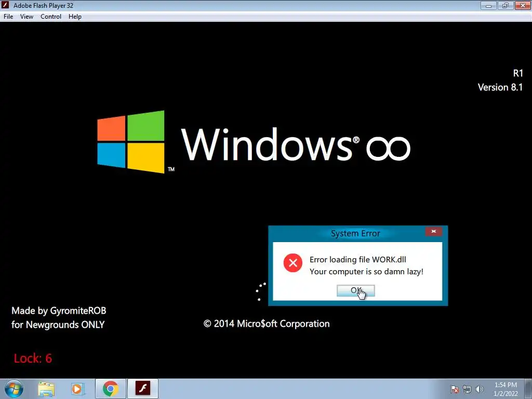Click 'Your computer is so damn lazy!' text
The height and width of the screenshot is (399, 532).
[366, 272]
